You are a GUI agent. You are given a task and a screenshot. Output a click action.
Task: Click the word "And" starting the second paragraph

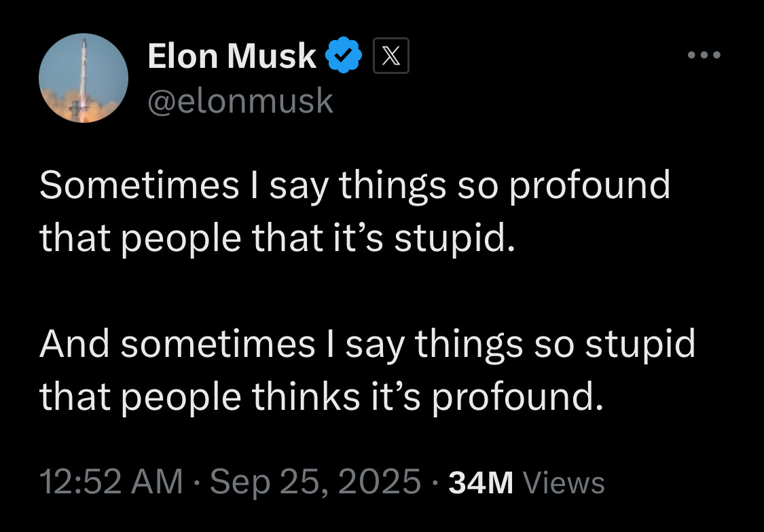[74, 344]
